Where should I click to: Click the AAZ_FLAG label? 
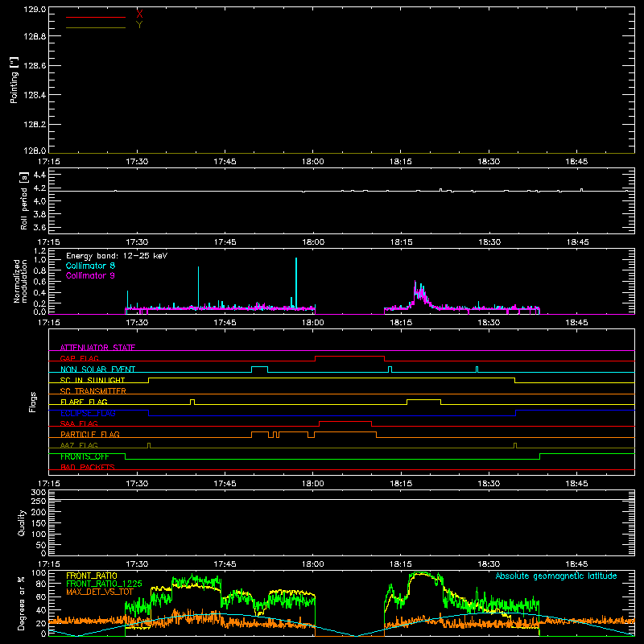pyautogui.click(x=79, y=445)
